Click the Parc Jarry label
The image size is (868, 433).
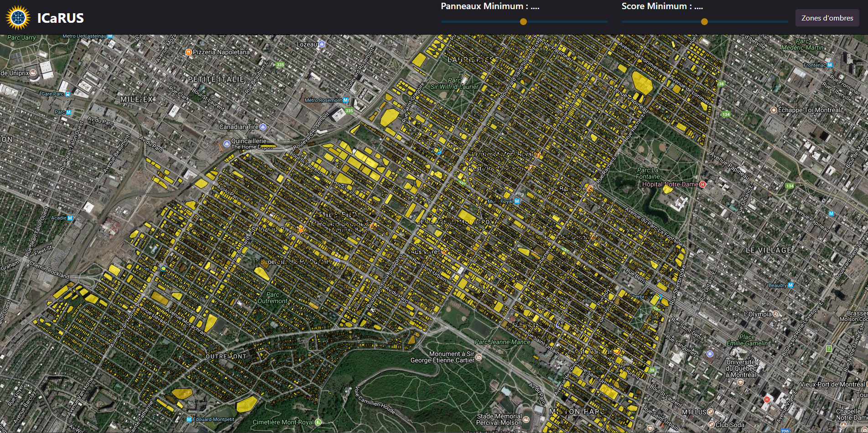point(21,37)
